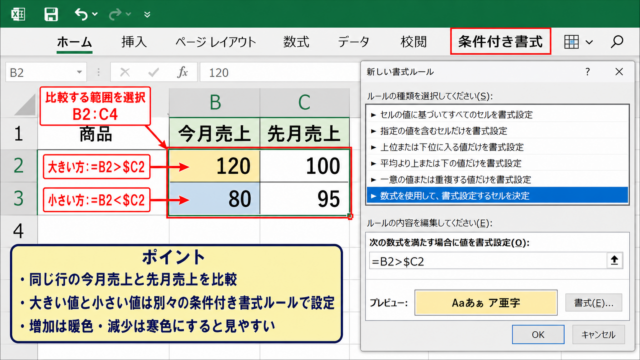Click the formula bar showing 120
The height and width of the screenshot is (360, 640).
pyautogui.click(x=280, y=73)
